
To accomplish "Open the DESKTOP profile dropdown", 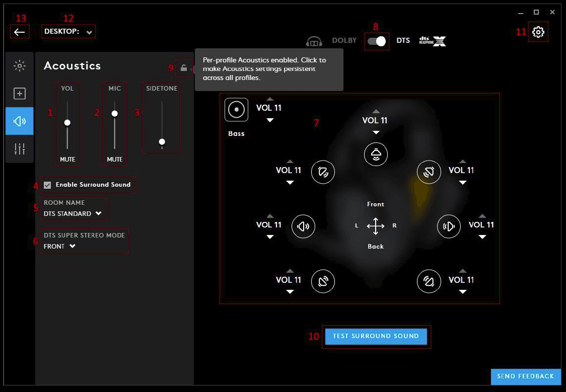I will 68,31.
